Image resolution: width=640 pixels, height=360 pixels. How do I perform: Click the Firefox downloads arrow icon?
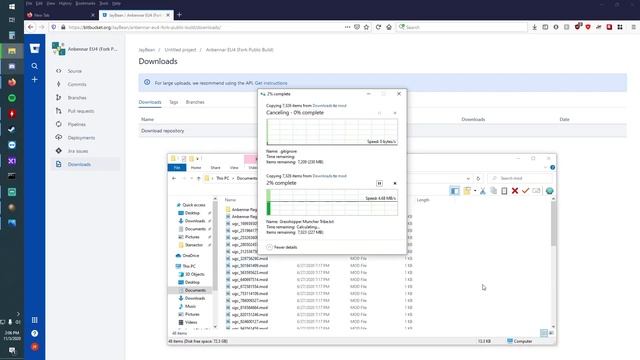pos(534,27)
